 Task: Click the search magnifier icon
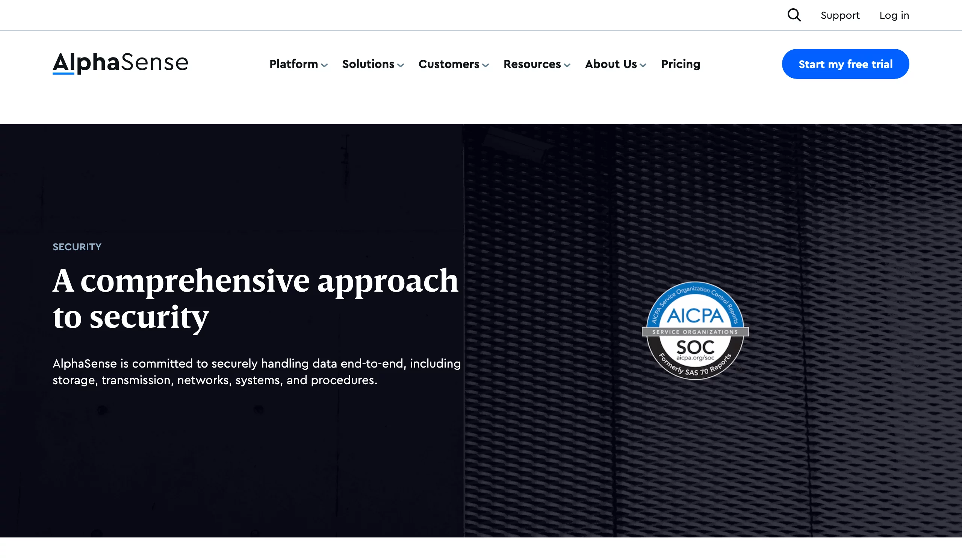[x=793, y=15]
